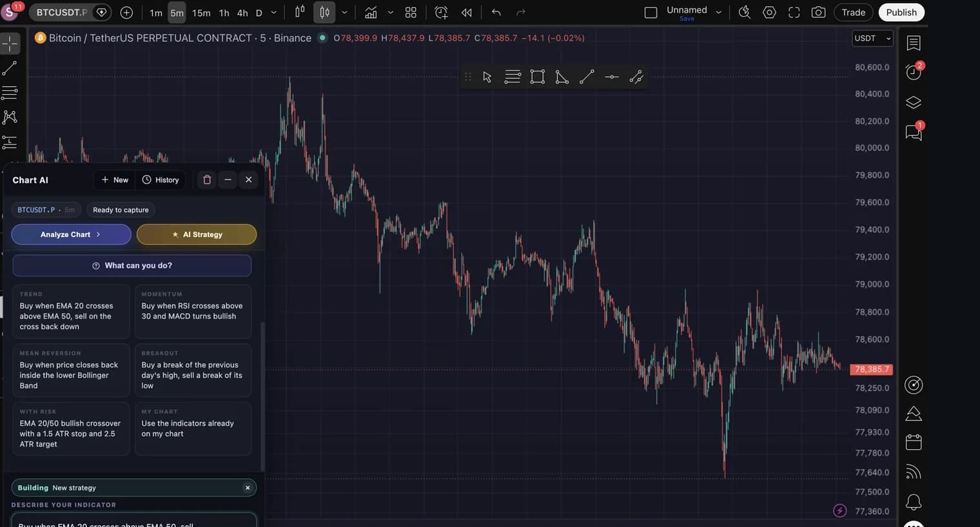
Task: Switch to the 4h timeframe
Action: click(x=242, y=13)
